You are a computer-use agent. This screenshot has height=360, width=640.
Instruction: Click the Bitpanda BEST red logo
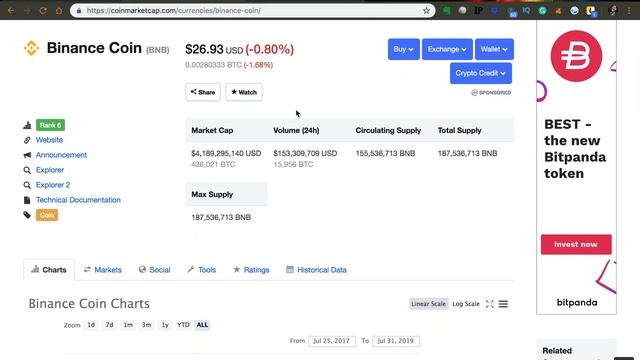(576, 56)
